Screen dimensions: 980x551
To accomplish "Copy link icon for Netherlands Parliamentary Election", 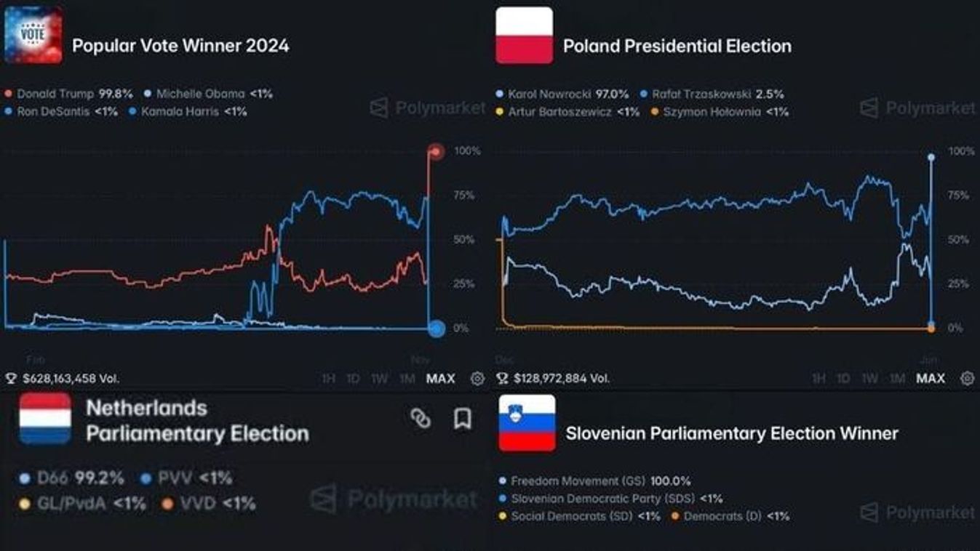I will pyautogui.click(x=421, y=418).
